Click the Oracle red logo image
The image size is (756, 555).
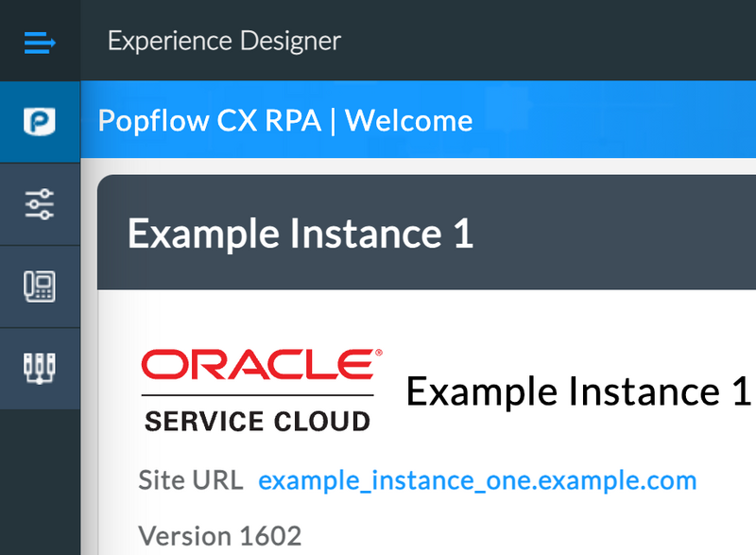(x=258, y=364)
